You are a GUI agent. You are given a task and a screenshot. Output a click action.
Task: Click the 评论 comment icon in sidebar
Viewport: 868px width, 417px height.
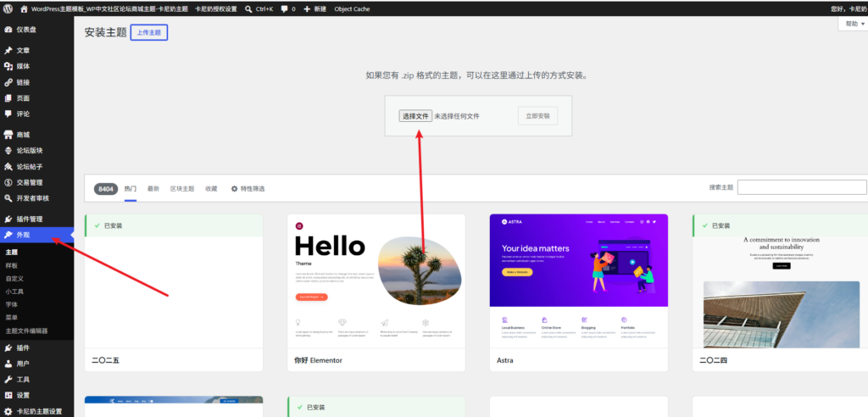tap(8, 114)
